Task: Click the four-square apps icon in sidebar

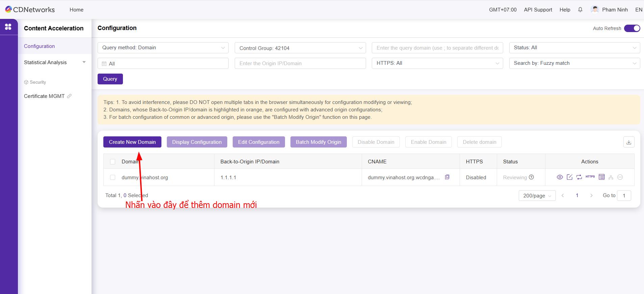Action: (x=8, y=27)
